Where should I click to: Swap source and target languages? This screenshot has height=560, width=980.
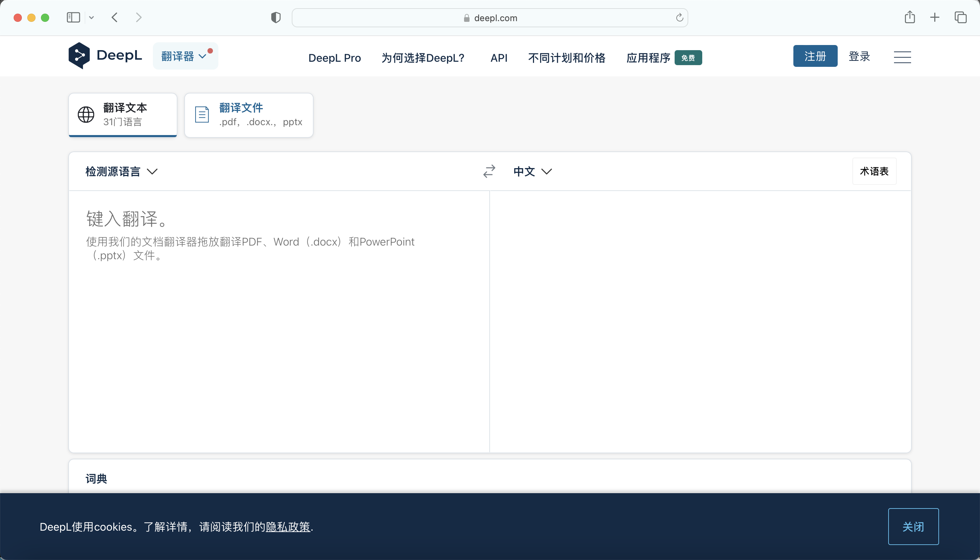pos(489,171)
